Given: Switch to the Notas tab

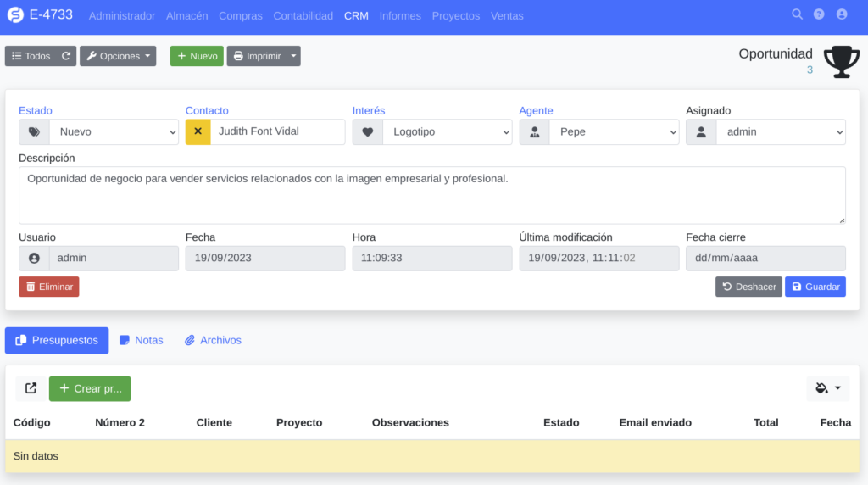Looking at the screenshot, I should 141,340.
